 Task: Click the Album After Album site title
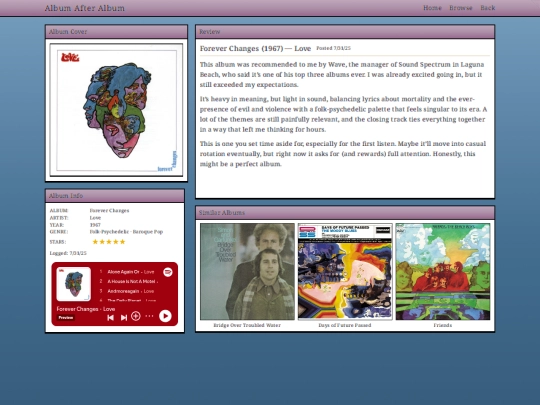(85, 8)
